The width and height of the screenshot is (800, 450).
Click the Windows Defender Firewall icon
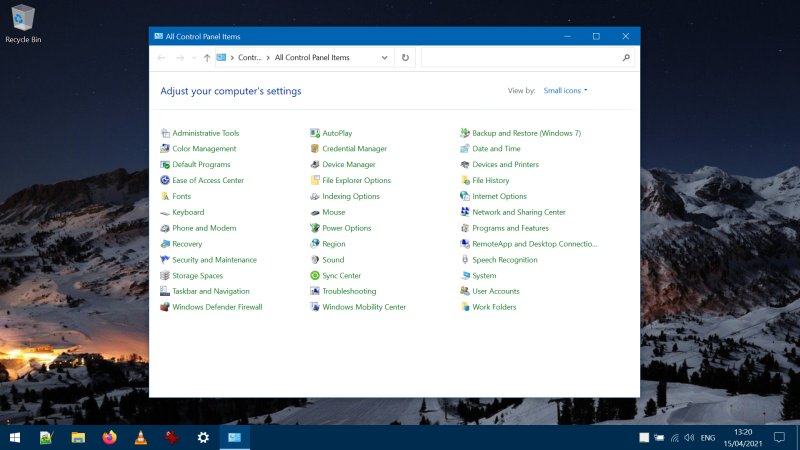tap(165, 307)
